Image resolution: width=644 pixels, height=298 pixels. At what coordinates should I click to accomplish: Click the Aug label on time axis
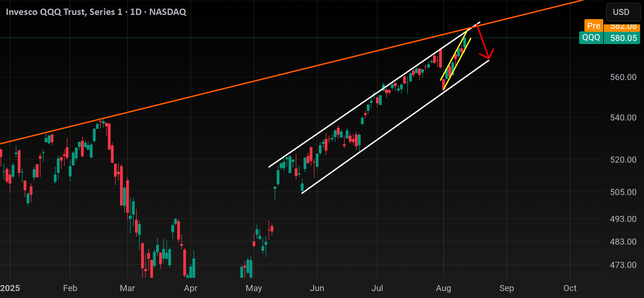443,288
